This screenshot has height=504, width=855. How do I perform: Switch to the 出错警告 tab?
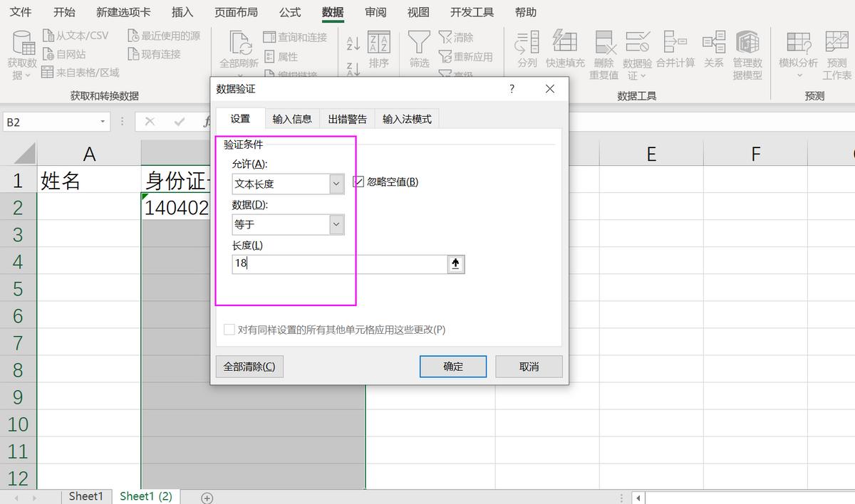(347, 119)
